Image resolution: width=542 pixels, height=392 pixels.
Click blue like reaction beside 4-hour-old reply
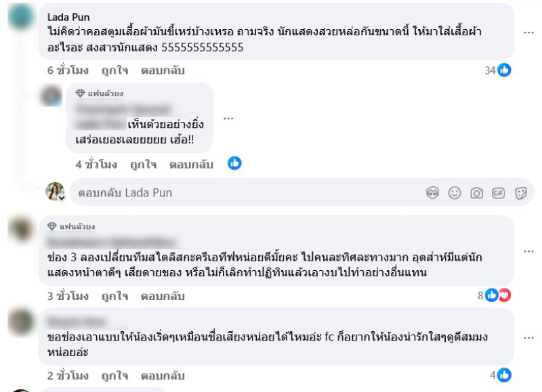point(234,163)
